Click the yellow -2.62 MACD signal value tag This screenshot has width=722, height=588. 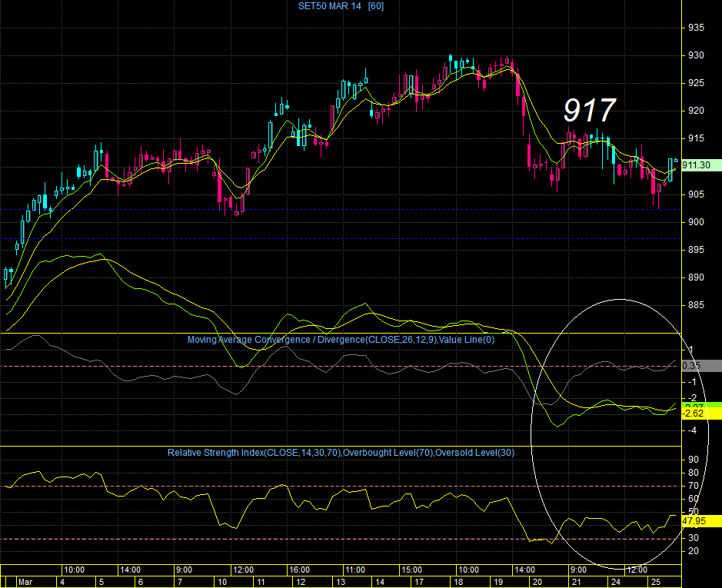click(702, 414)
